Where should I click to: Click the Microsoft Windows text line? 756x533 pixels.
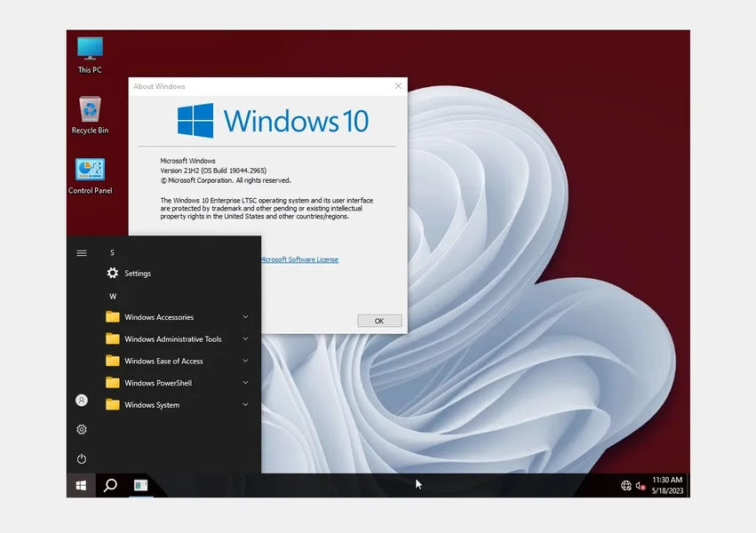tap(187, 161)
